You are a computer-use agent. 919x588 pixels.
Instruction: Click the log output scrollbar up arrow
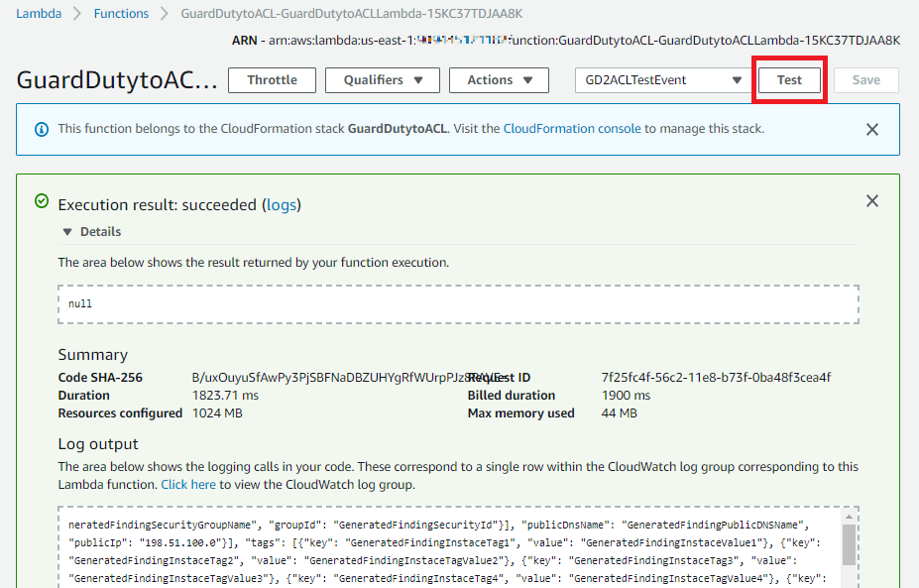coord(849,517)
